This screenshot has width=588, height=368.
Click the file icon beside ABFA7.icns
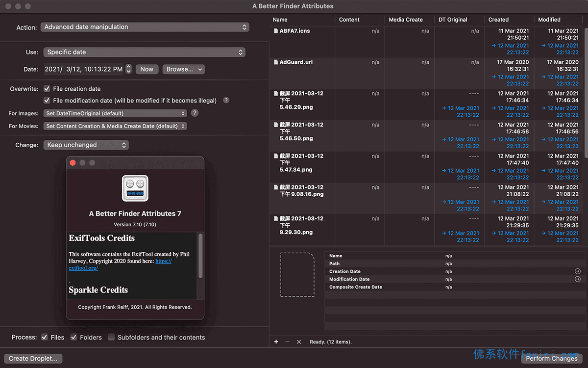[275, 31]
